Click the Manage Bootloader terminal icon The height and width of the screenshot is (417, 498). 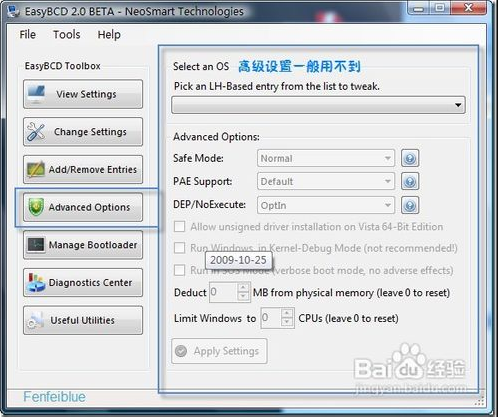point(36,245)
